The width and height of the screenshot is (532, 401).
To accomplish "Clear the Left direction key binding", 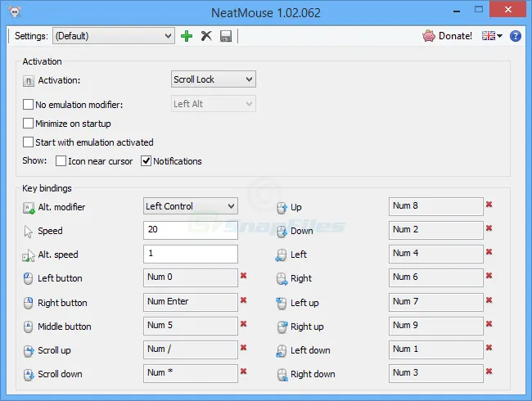I will 489,252.
